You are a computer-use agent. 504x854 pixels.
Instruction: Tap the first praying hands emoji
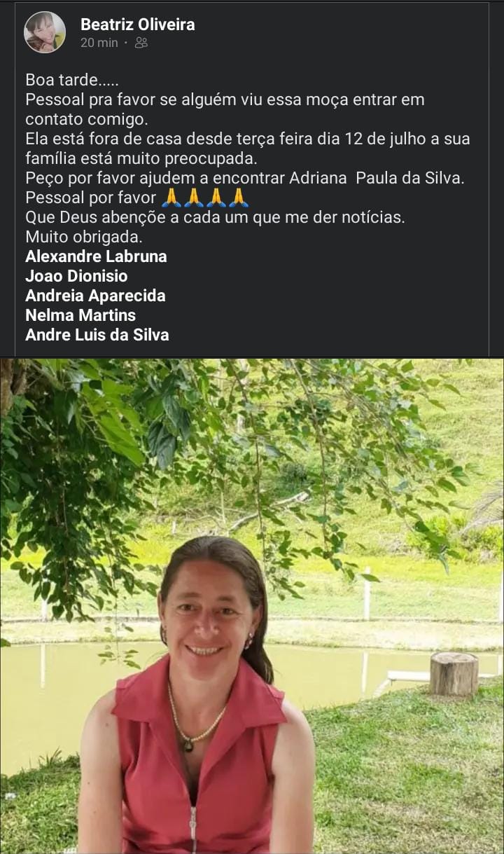[171, 198]
